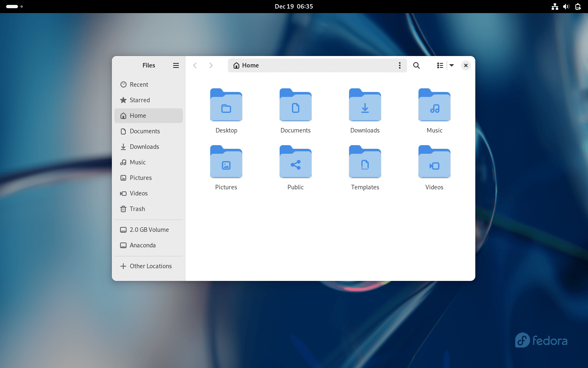Open the view options dropdown arrow
588x368 pixels.
click(x=451, y=65)
